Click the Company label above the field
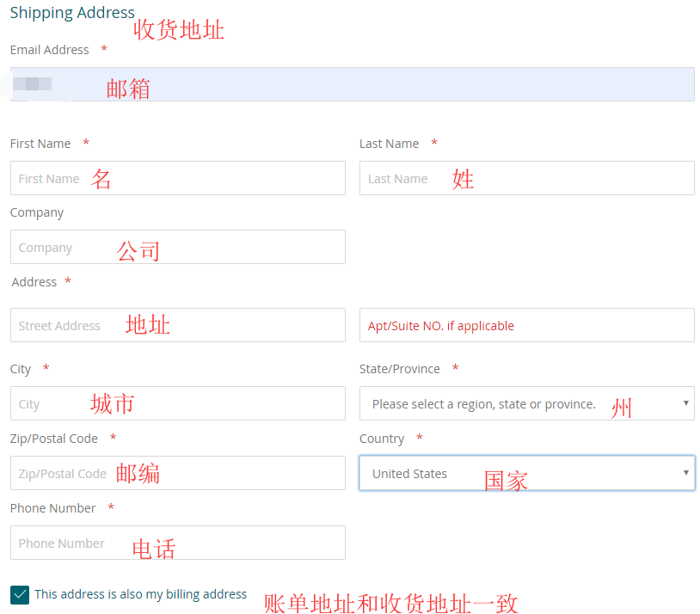700x614 pixels. coord(37,212)
